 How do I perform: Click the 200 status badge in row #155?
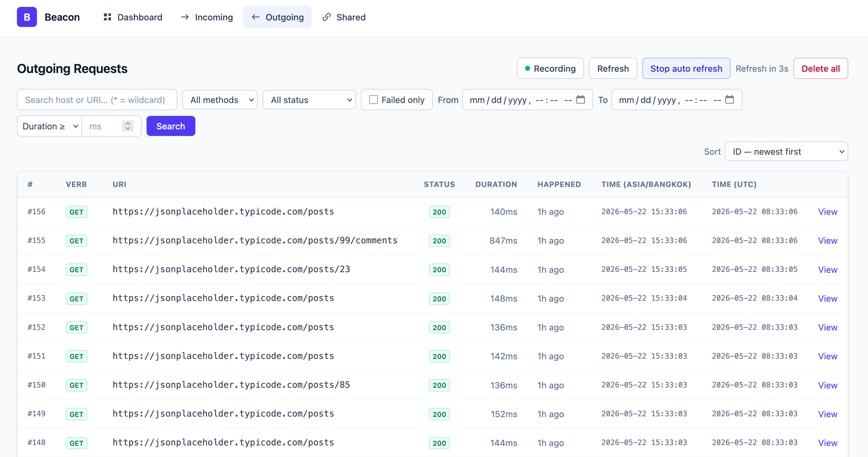(439, 241)
